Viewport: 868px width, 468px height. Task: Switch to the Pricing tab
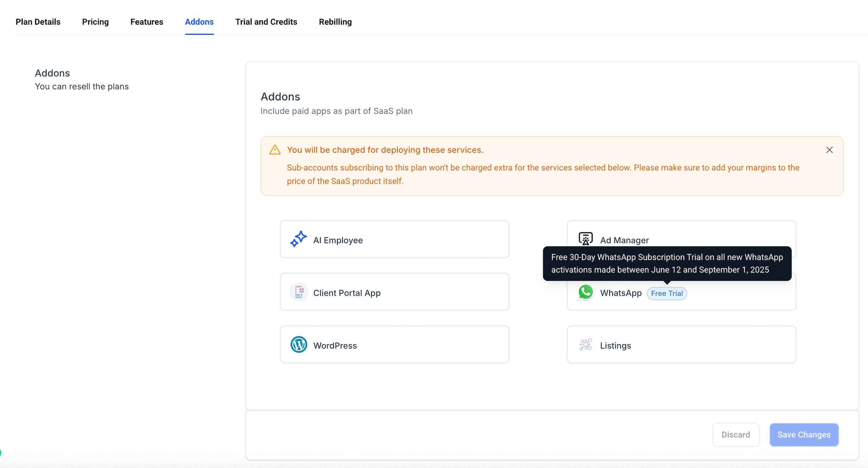[95, 22]
